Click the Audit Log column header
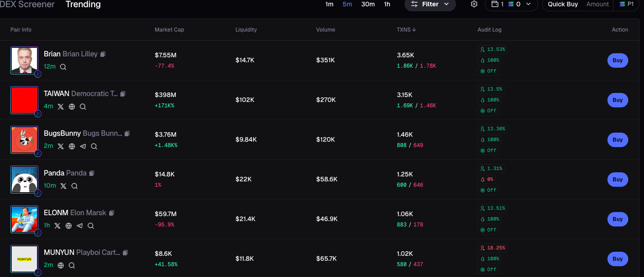Viewport: 644px width, 277px height. pos(489,30)
